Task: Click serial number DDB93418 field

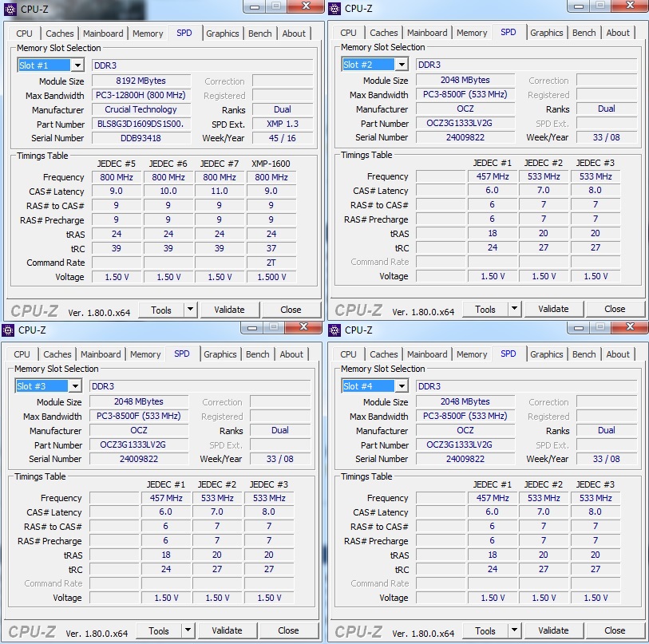Action: [x=141, y=138]
